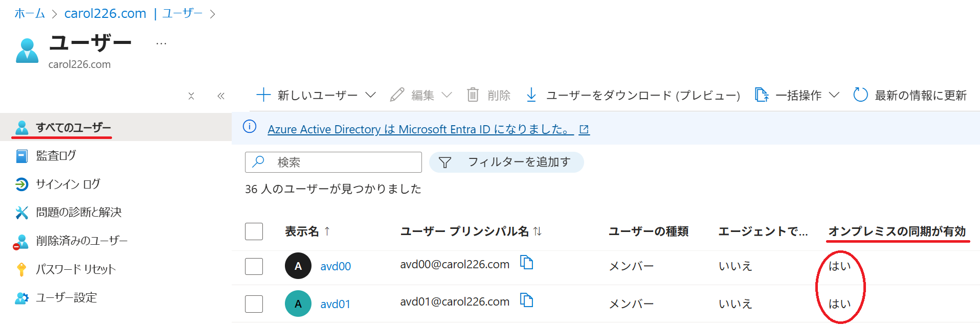Click ユーザーをダウンロード (プレビュー) label
The image size is (980, 326).
click(643, 96)
